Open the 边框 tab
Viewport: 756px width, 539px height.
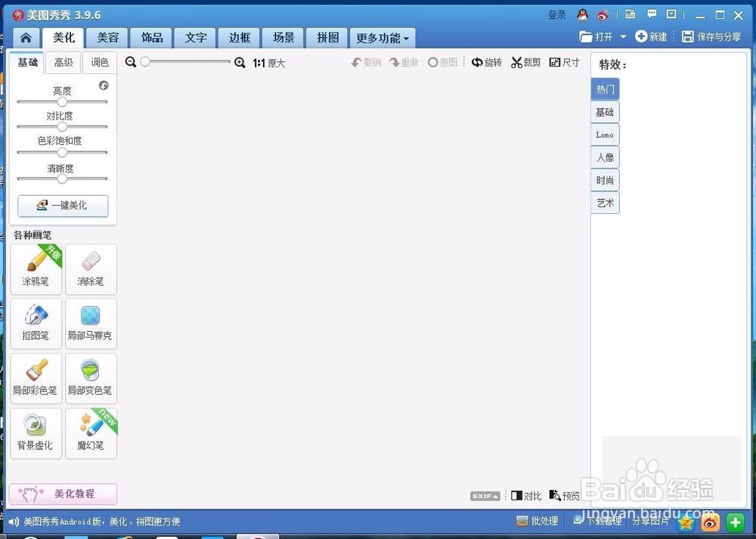[x=240, y=38]
